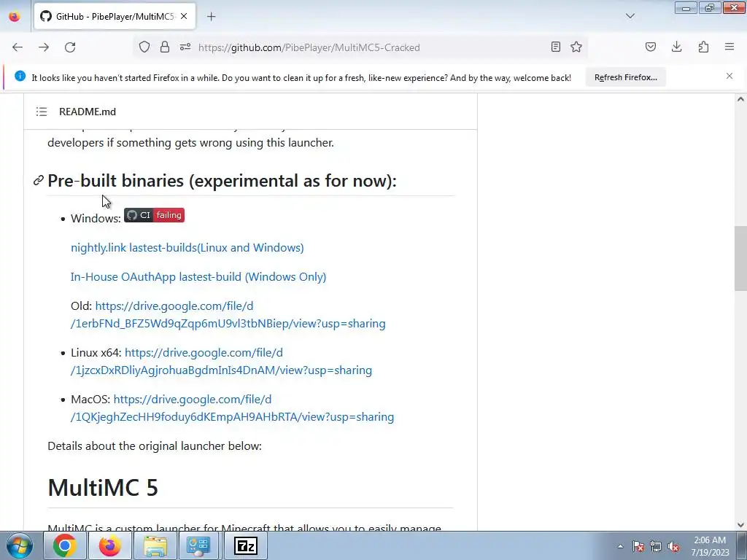The image size is (747, 560).
Task: Open the README outline list icon
Action: pyautogui.click(x=42, y=112)
